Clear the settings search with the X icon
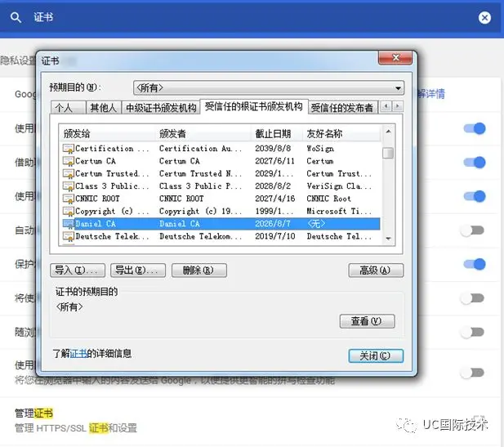504x447 pixels. pyautogui.click(x=484, y=17)
